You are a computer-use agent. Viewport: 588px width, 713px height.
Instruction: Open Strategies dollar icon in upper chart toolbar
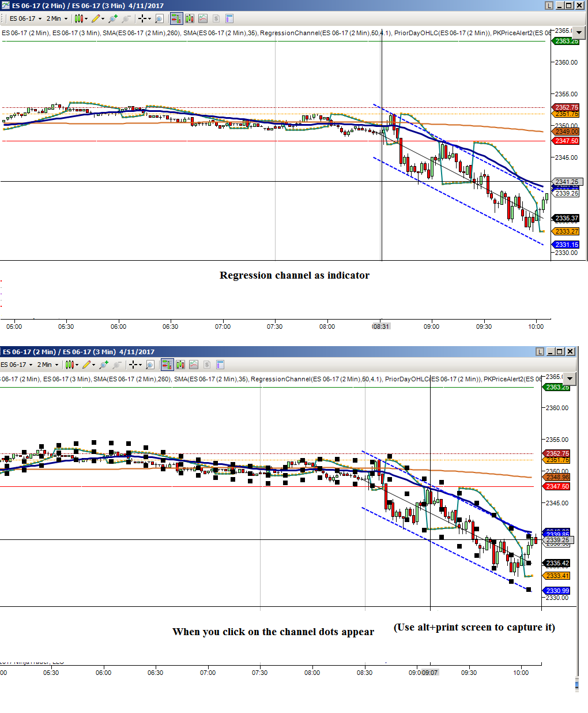click(216, 18)
